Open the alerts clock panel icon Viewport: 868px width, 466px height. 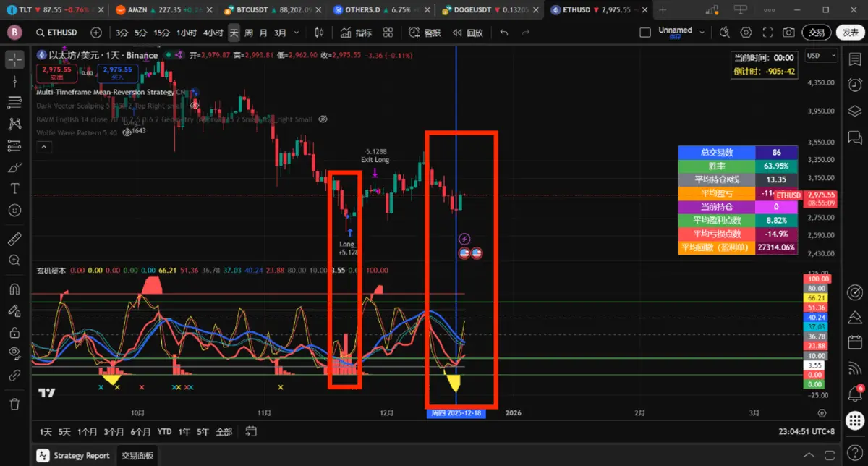tap(854, 85)
